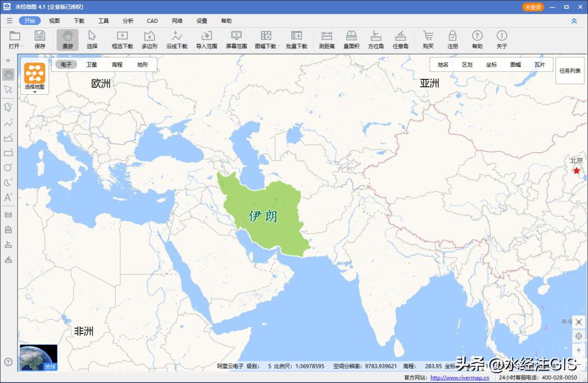Expand the 图幅下载 dropdown arrow

click(x=279, y=46)
